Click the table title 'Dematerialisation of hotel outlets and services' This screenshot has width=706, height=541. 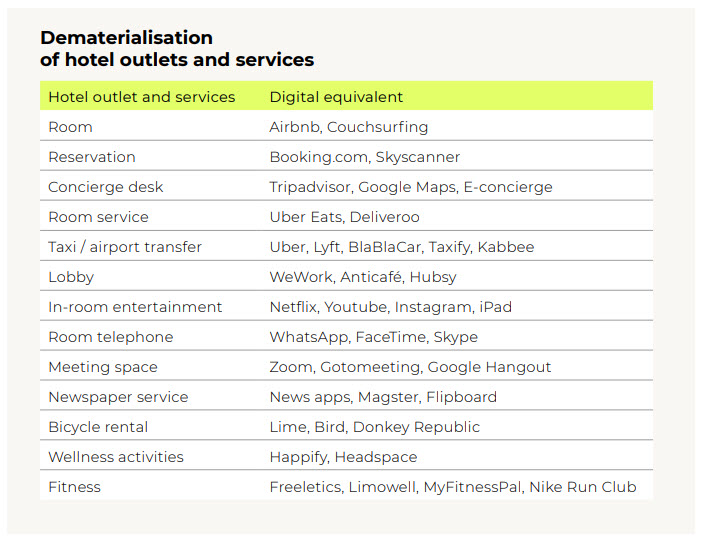[x=177, y=48]
